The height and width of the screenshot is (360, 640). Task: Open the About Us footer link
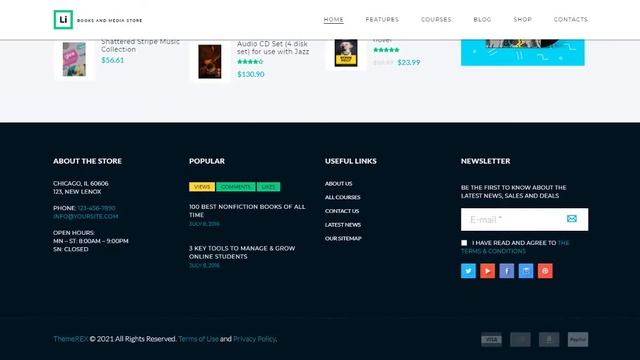click(x=338, y=184)
